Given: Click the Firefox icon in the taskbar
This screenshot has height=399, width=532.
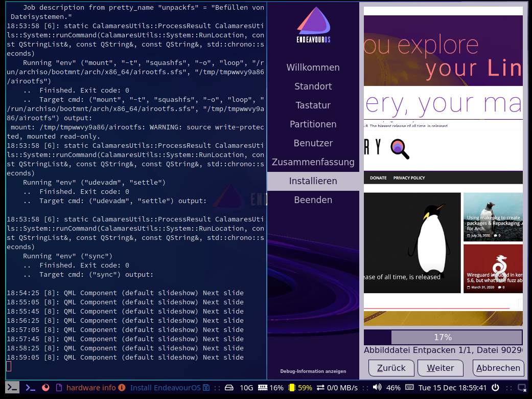Looking at the screenshot, I should click(x=45, y=387).
